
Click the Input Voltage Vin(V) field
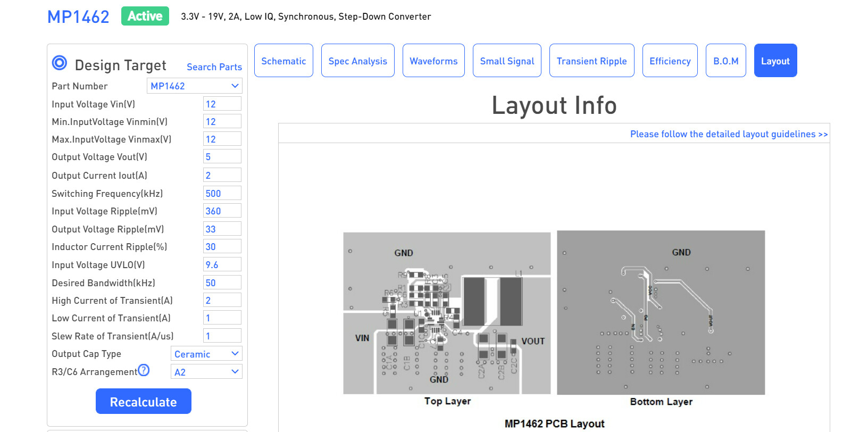tap(222, 104)
